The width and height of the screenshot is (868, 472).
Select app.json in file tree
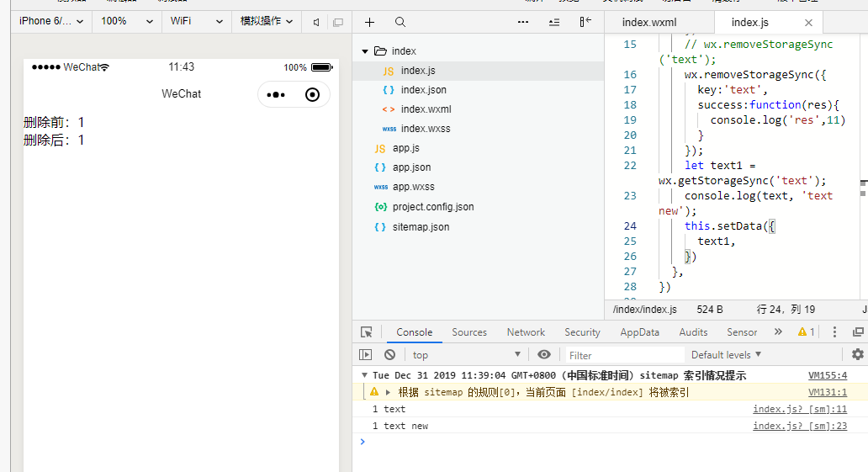coord(479,167)
